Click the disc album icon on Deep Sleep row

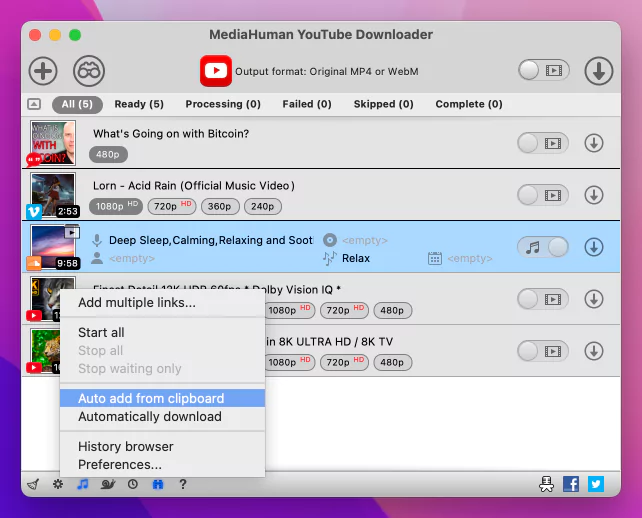click(x=330, y=240)
